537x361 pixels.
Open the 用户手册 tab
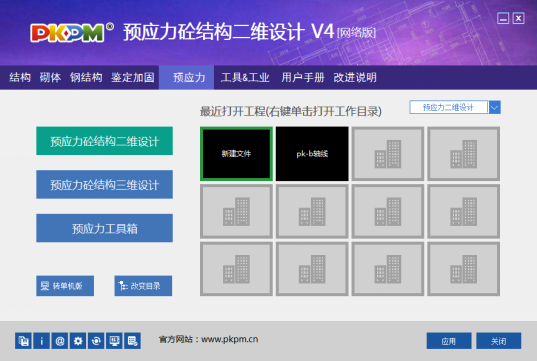pyautogui.click(x=303, y=77)
